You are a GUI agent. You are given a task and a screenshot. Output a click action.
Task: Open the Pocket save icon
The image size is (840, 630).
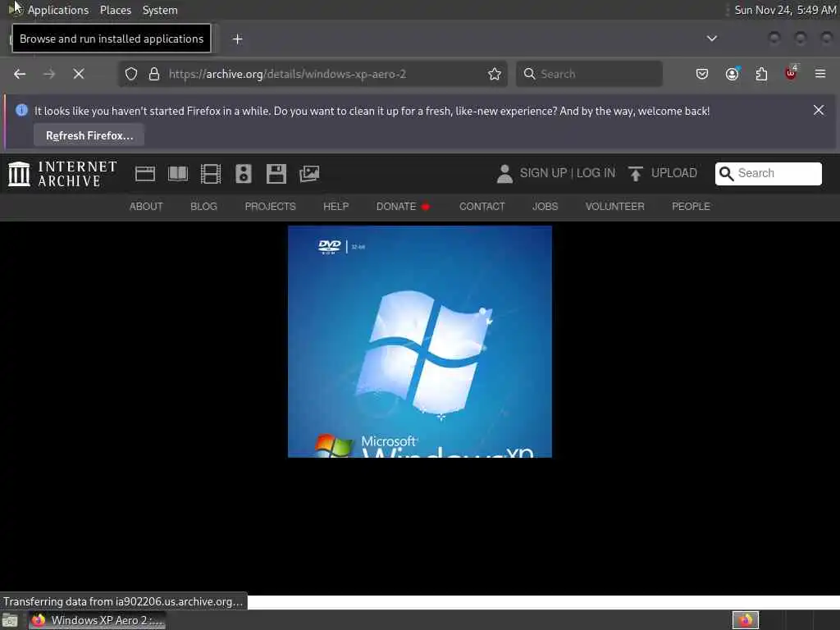coord(702,74)
